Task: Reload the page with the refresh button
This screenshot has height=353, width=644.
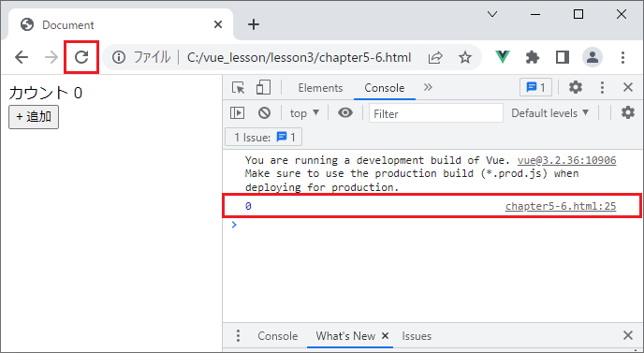Action: (81, 57)
